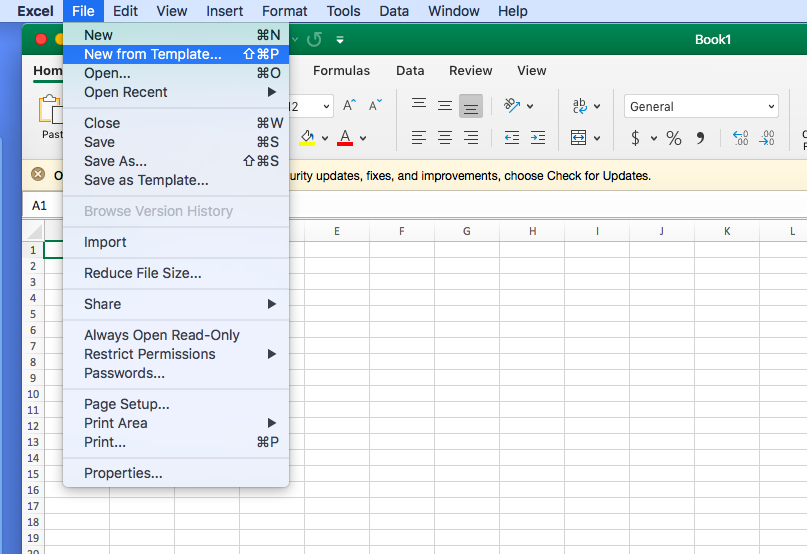This screenshot has height=554, width=807.
Task: Click increase decimal icon
Action: click(741, 137)
